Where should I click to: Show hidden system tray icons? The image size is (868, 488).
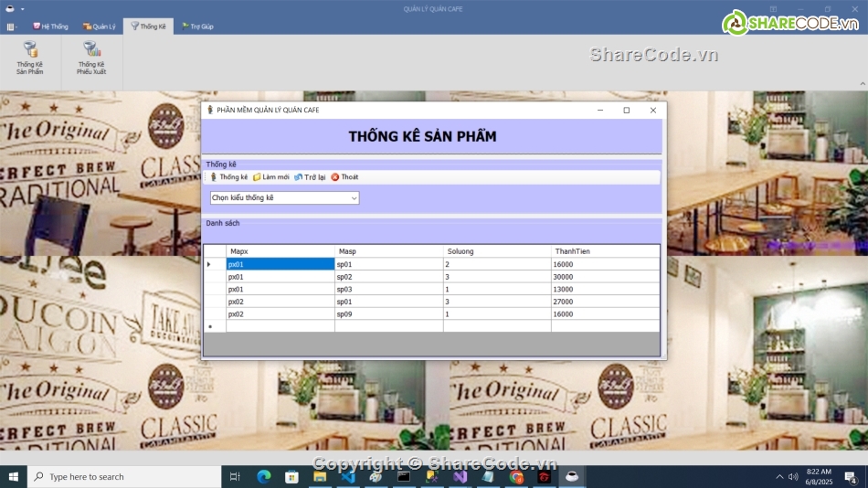[779, 476]
